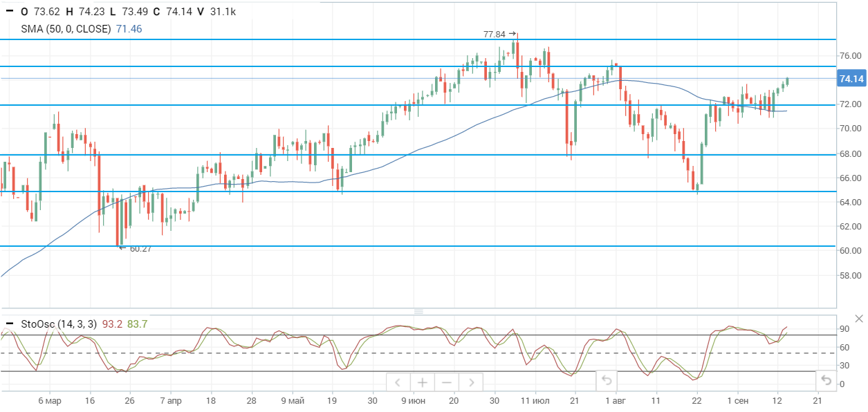This screenshot has width=868, height=412.
Task: Click the blue current price tag on axis
Action: (851, 79)
